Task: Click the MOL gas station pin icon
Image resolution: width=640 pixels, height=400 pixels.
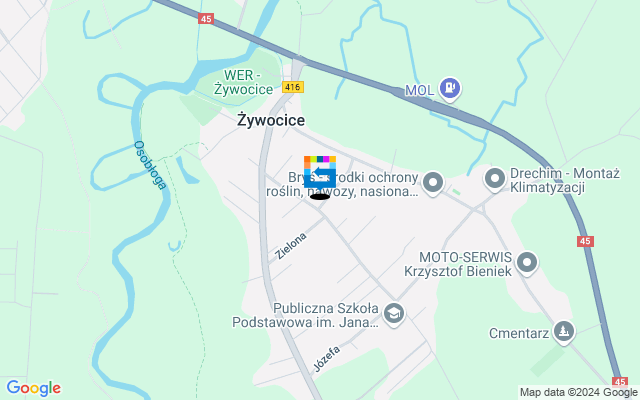Action: tap(450, 89)
